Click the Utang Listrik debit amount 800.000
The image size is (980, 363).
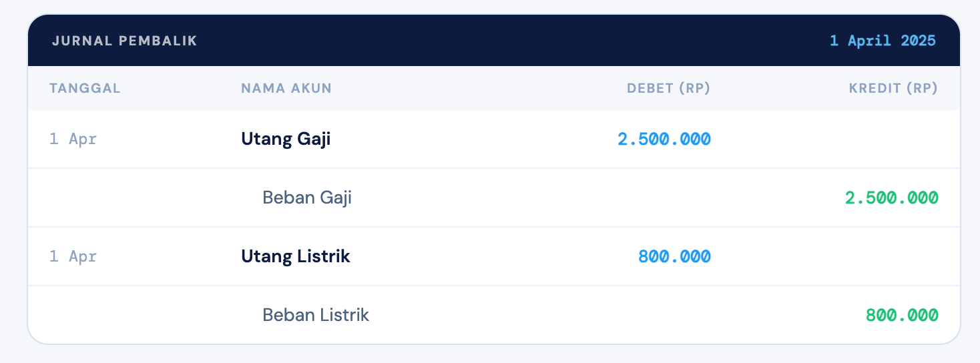coord(674,256)
